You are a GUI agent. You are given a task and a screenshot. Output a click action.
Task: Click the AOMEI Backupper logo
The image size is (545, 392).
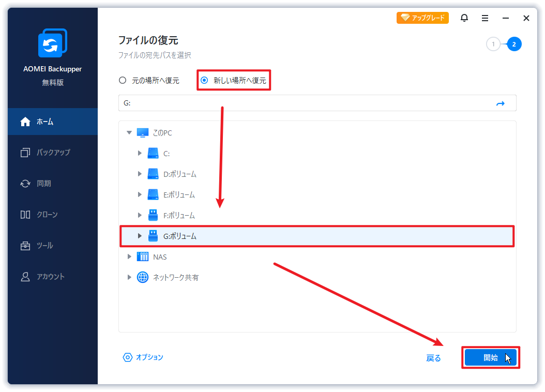tap(53, 43)
